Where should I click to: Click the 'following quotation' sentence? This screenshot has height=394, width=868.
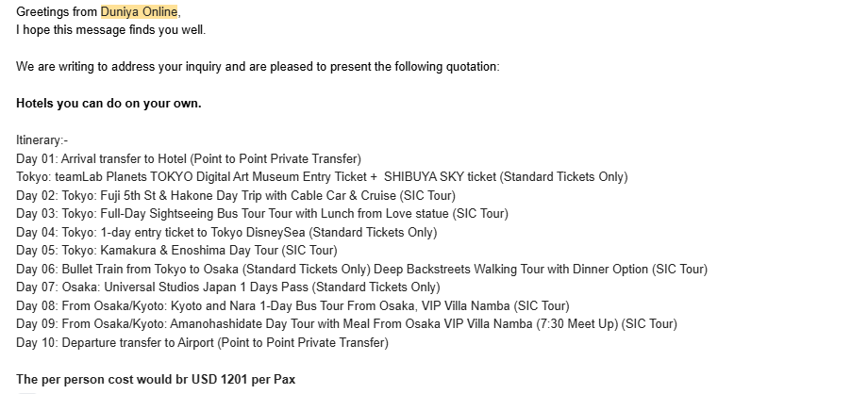[x=258, y=67]
